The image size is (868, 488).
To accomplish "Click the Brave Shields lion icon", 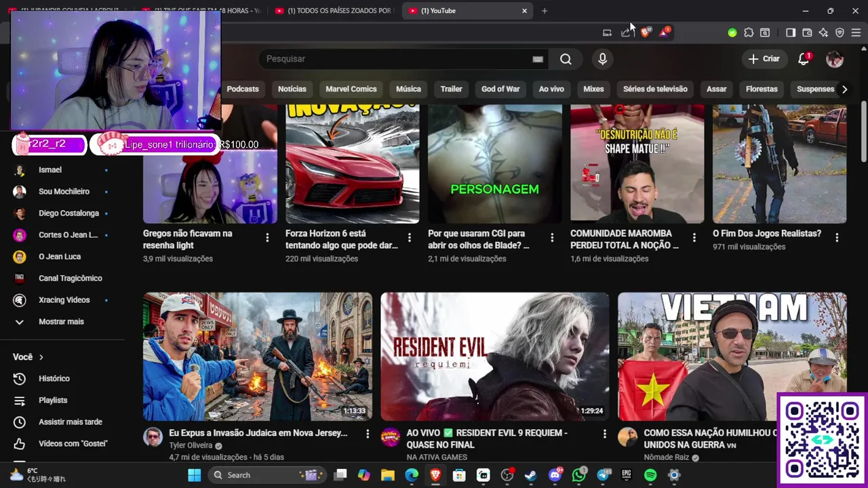I will tap(646, 32).
